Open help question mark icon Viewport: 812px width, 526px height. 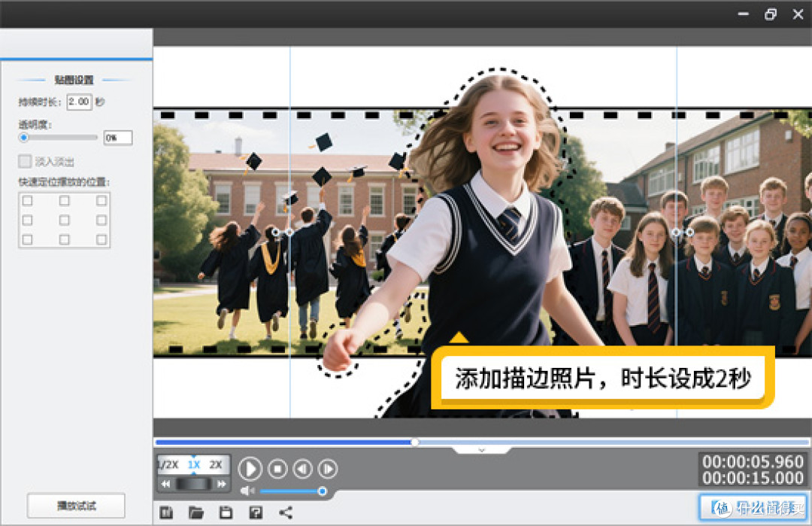(x=256, y=512)
